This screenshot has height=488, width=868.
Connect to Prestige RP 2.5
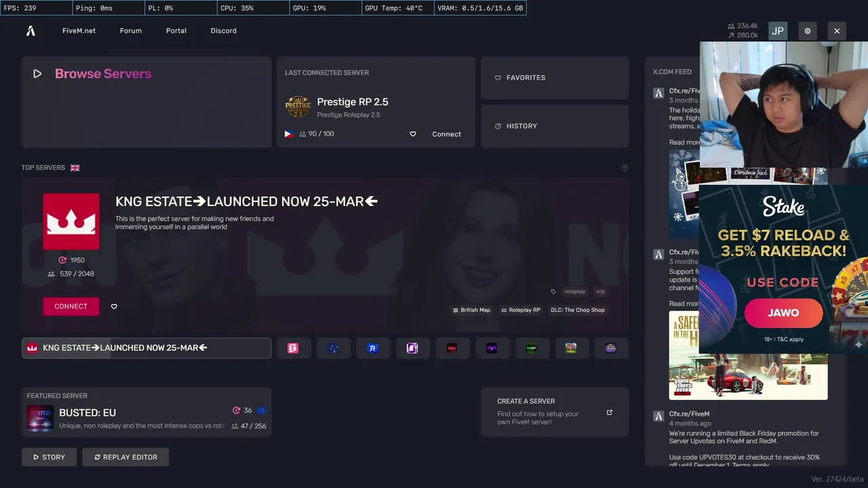point(447,134)
